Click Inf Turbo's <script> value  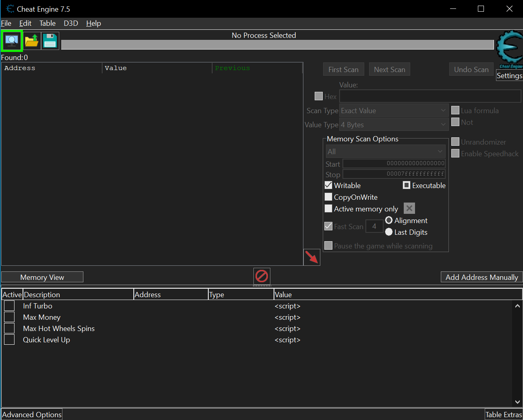pos(287,306)
